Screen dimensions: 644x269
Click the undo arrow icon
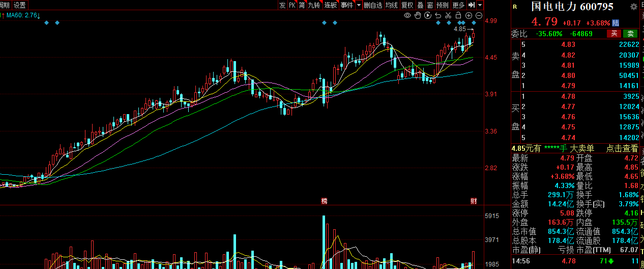click(x=438, y=16)
